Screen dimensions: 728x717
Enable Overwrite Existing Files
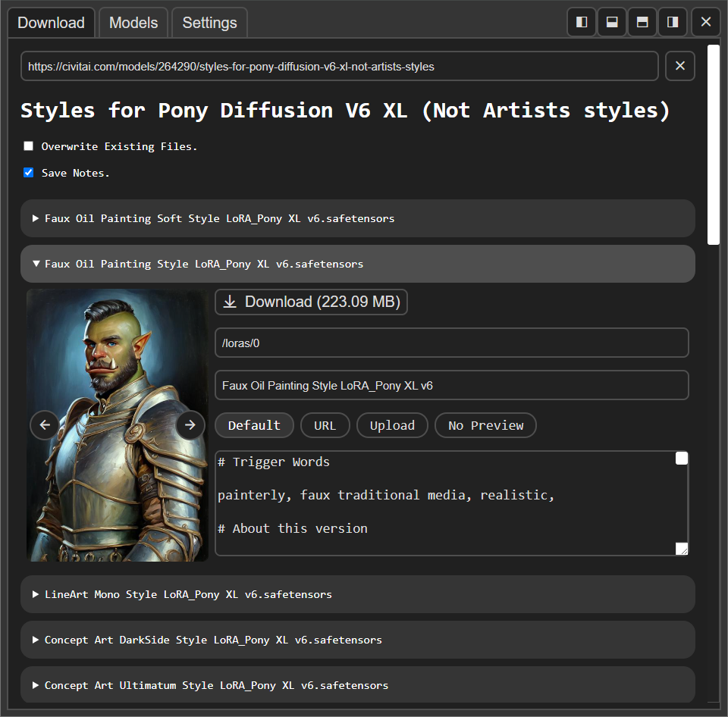click(x=28, y=146)
